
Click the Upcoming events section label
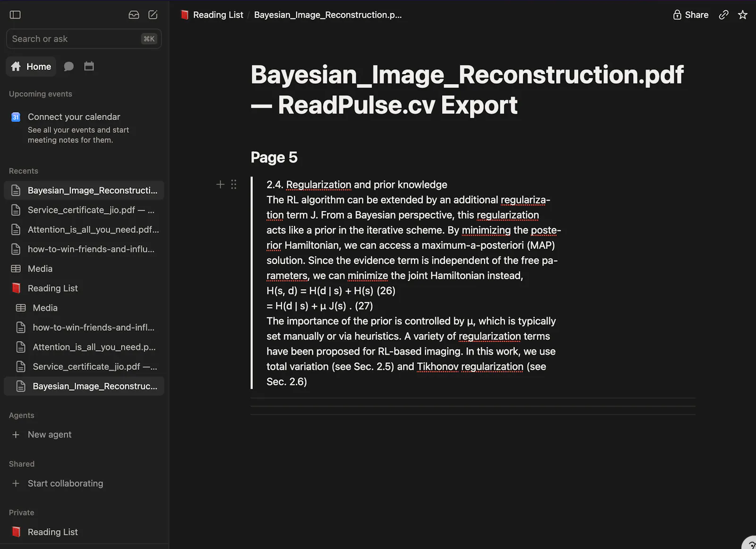pyautogui.click(x=41, y=94)
